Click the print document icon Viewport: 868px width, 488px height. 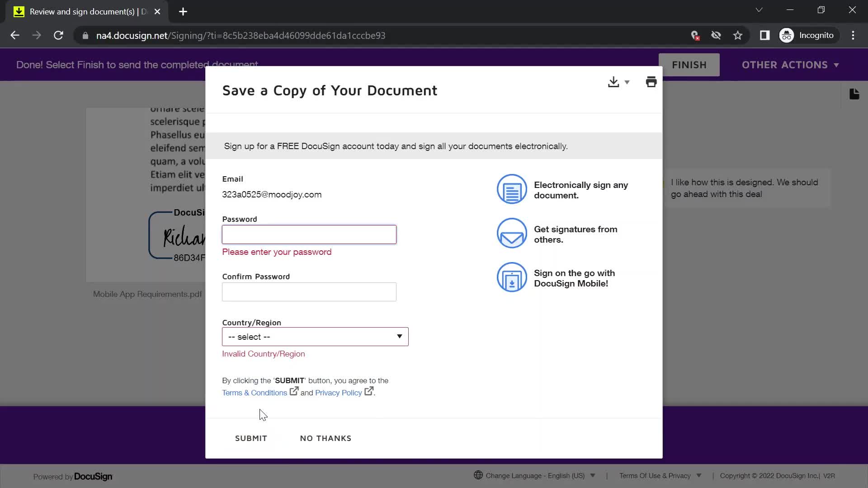pyautogui.click(x=651, y=82)
